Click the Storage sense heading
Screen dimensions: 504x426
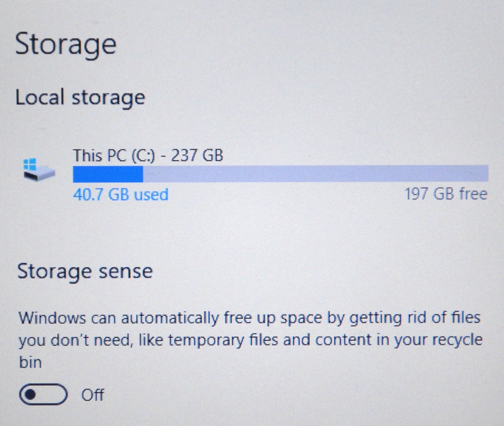[x=85, y=273]
